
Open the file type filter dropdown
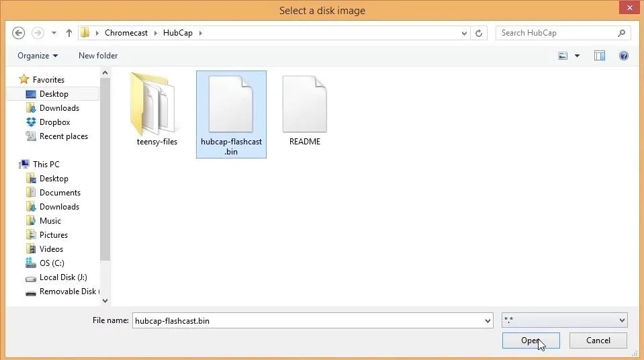(564, 320)
